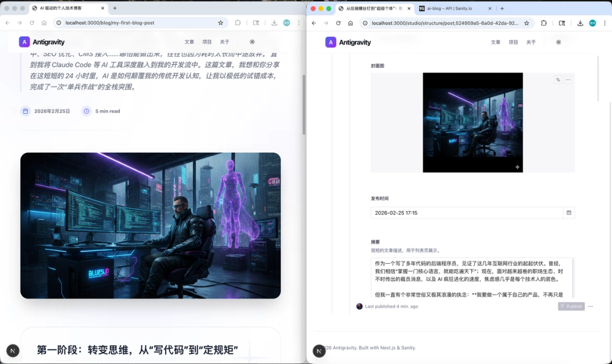
Task: Open 关于 nav link on left blog page
Action: (225, 42)
